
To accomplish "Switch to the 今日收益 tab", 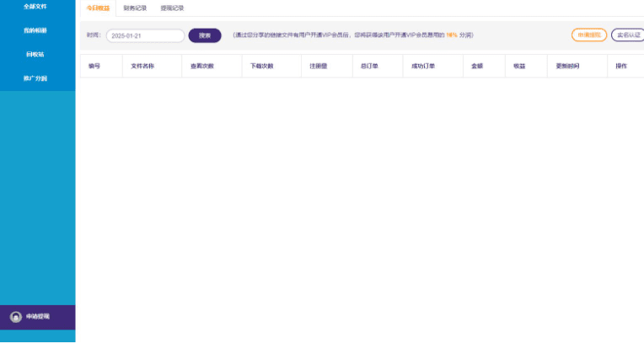I will click(x=98, y=8).
